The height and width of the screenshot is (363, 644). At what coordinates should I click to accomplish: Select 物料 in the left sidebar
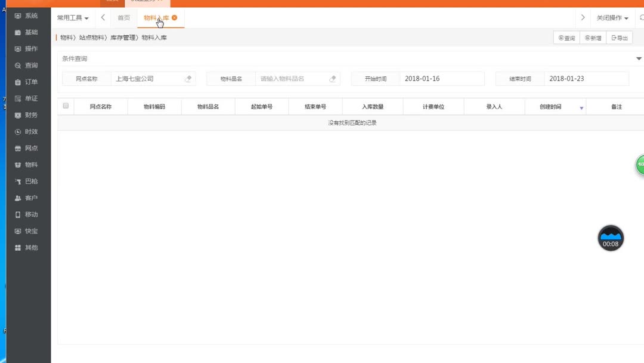(27, 165)
